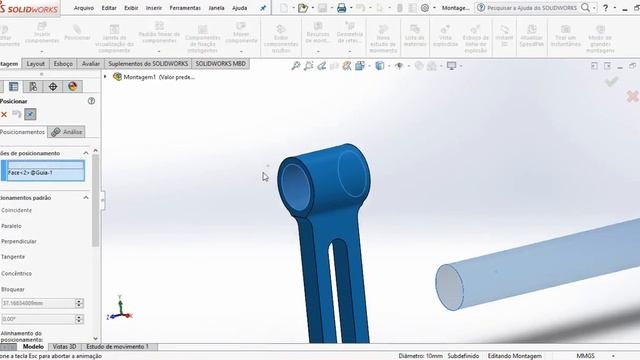The height and width of the screenshot is (360, 640).
Task: Switch to the Layout tab
Action: click(36, 64)
